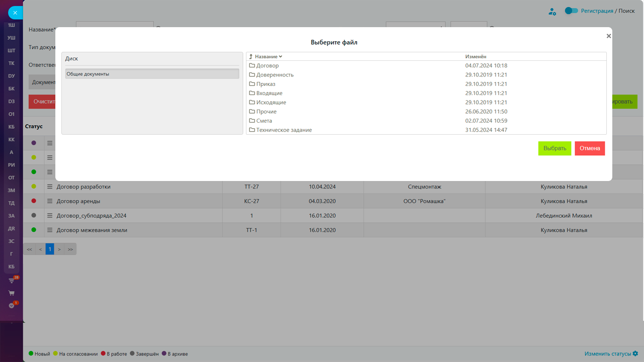Open the Смета folder in file list
Screen dimensions: 644x362
click(x=264, y=121)
